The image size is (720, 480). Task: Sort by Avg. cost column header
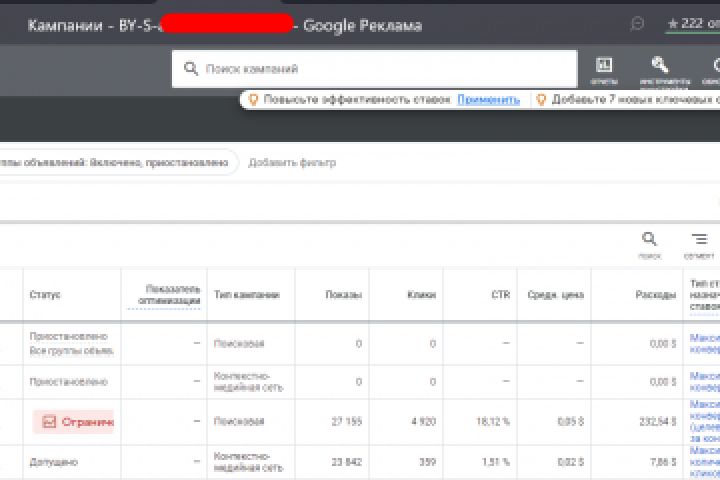tap(556, 294)
